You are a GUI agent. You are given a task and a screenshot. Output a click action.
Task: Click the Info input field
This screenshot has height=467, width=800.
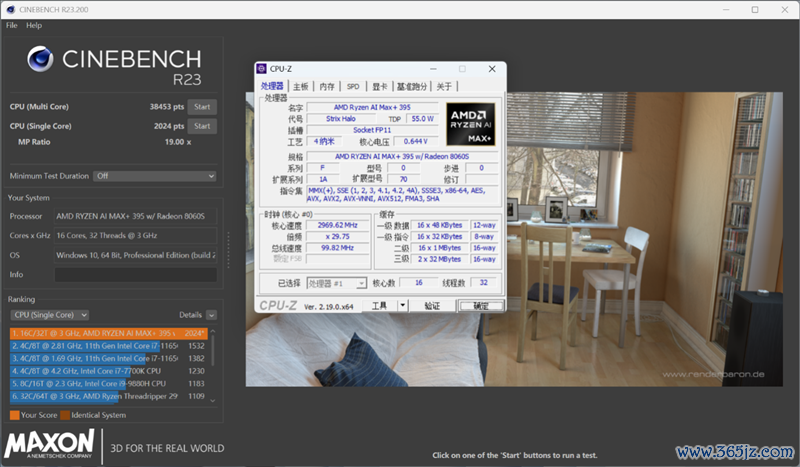click(136, 275)
